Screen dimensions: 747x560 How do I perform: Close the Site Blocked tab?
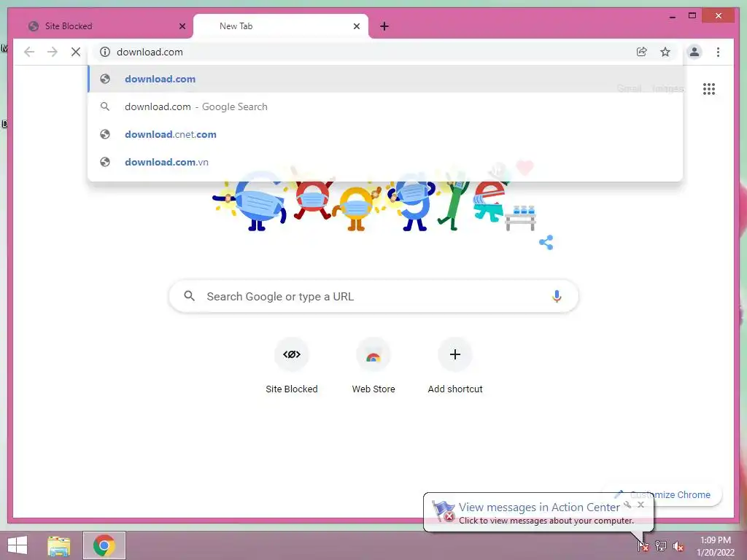click(182, 26)
